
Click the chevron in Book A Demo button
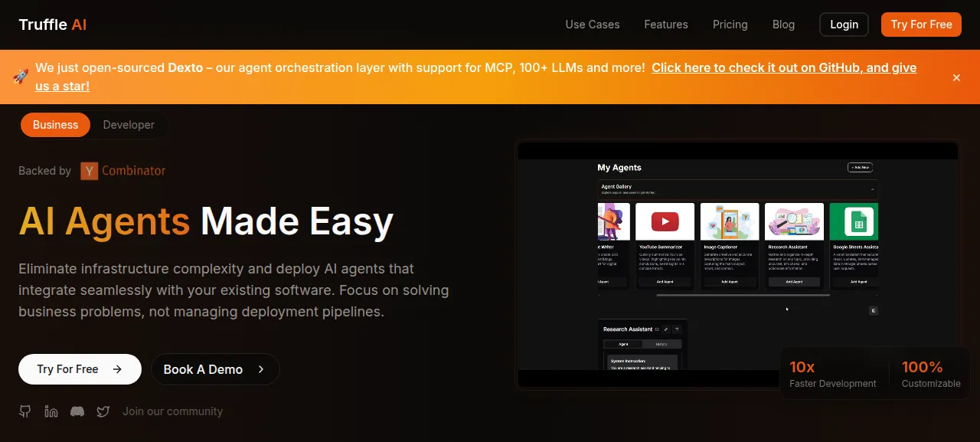tap(261, 369)
